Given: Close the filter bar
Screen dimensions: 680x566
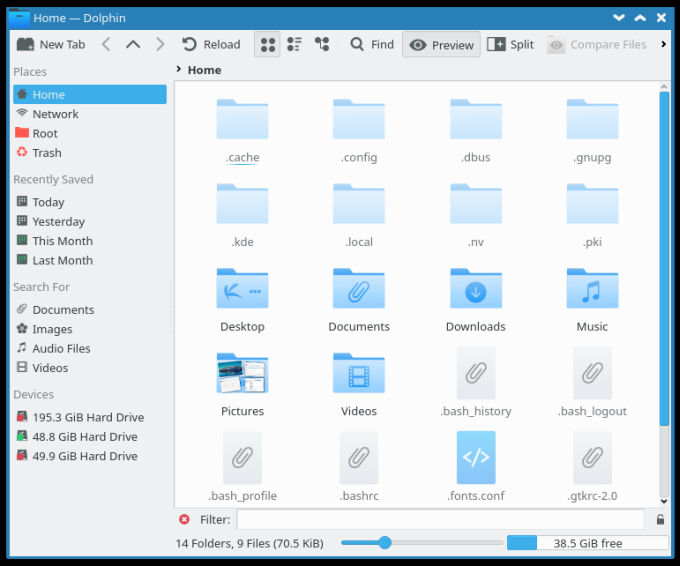Looking at the screenshot, I should click(184, 519).
